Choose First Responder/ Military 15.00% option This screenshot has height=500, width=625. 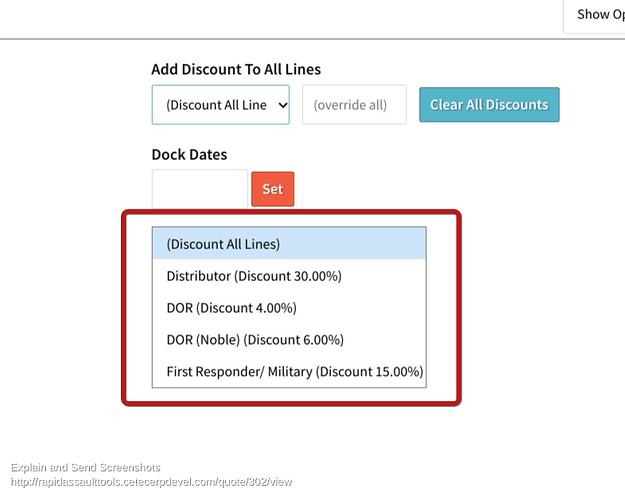tap(289, 372)
